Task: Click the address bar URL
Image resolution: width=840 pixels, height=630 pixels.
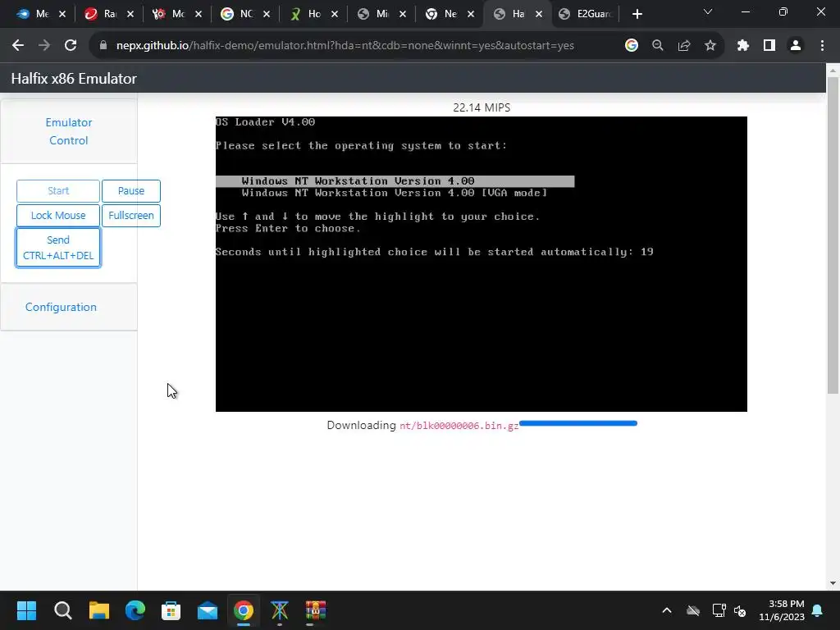Action: [x=345, y=46]
